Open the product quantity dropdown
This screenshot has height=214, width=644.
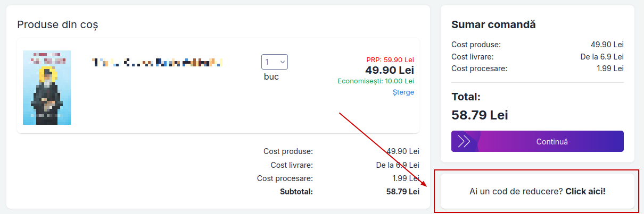click(x=275, y=62)
